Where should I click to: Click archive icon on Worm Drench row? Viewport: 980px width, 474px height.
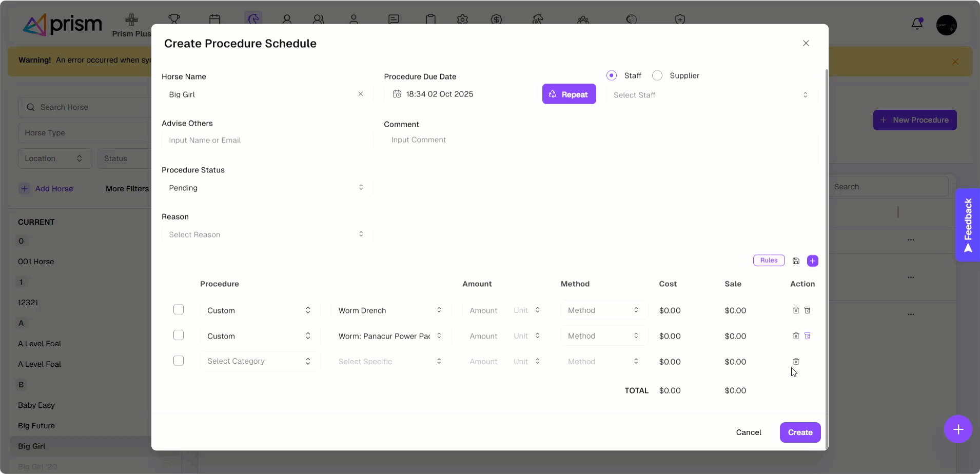point(807,310)
